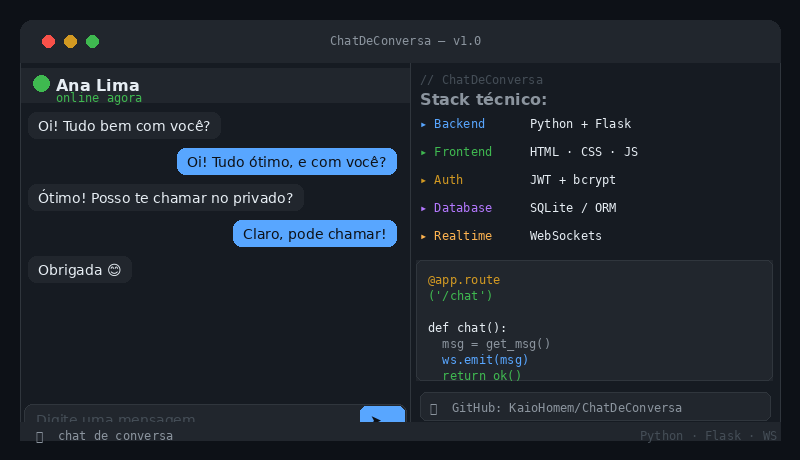This screenshot has width=800, height=460.
Task: Click the 'Claro, pode chamar!' blue message bubble
Action: (x=315, y=234)
